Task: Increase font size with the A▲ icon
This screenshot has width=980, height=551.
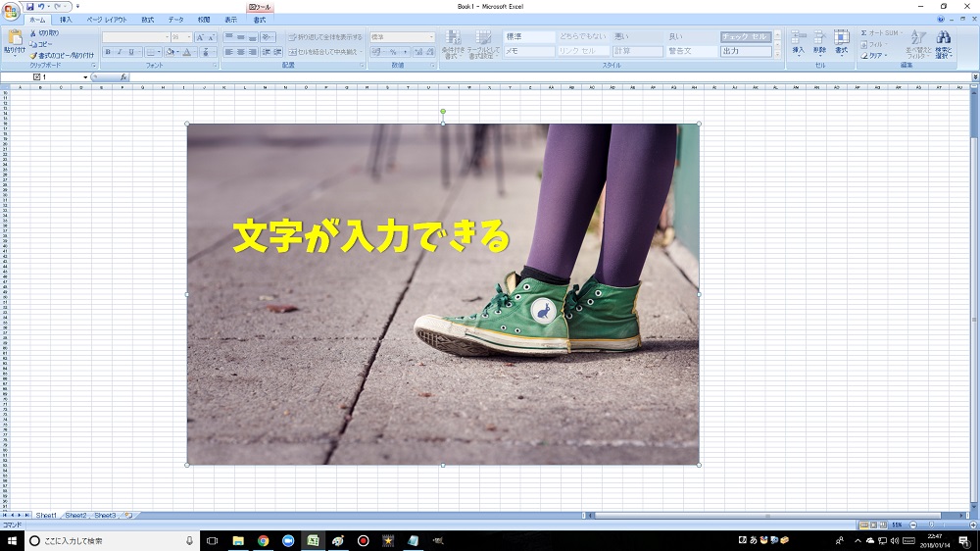Action: [200, 37]
